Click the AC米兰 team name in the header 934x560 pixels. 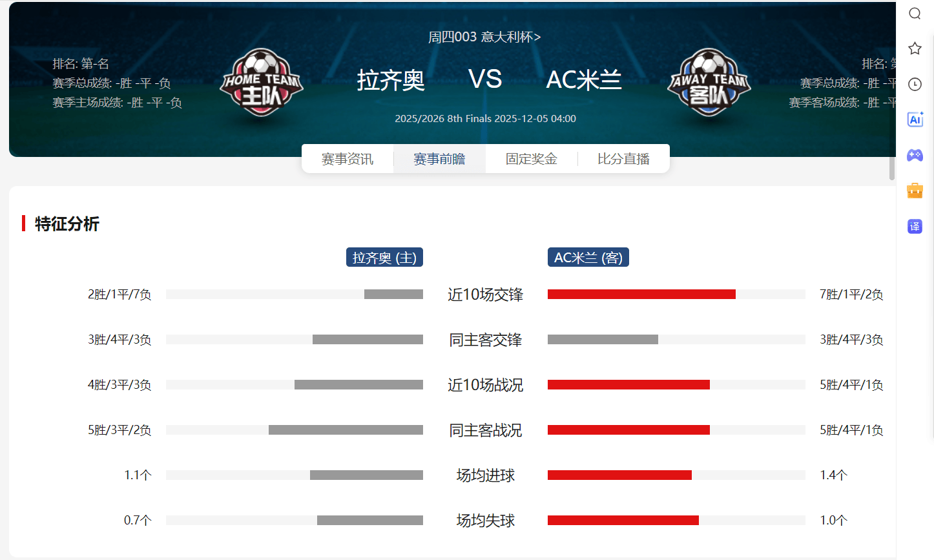584,80
